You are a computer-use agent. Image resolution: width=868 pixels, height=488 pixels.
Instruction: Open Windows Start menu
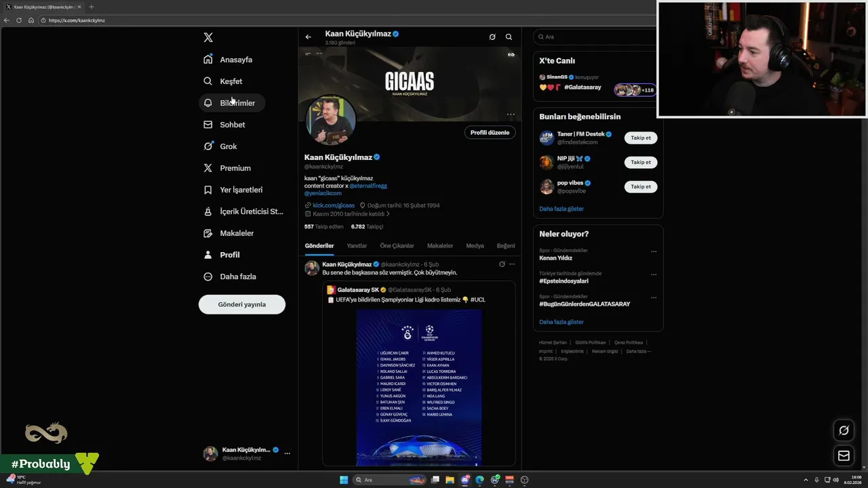pos(344,480)
